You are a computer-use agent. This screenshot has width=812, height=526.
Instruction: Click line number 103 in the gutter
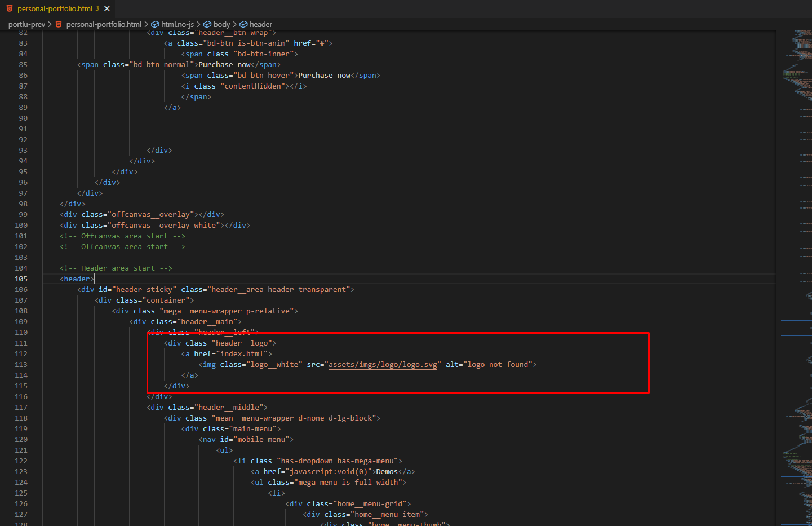pyautogui.click(x=21, y=258)
